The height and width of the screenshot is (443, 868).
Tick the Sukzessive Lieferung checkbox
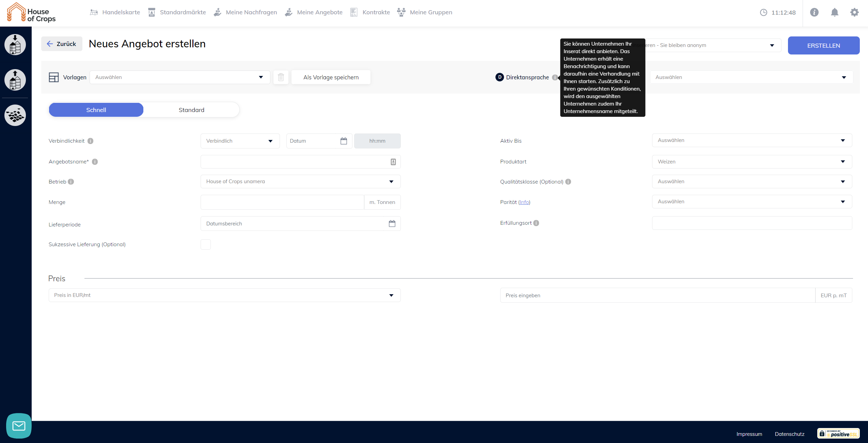click(x=206, y=244)
